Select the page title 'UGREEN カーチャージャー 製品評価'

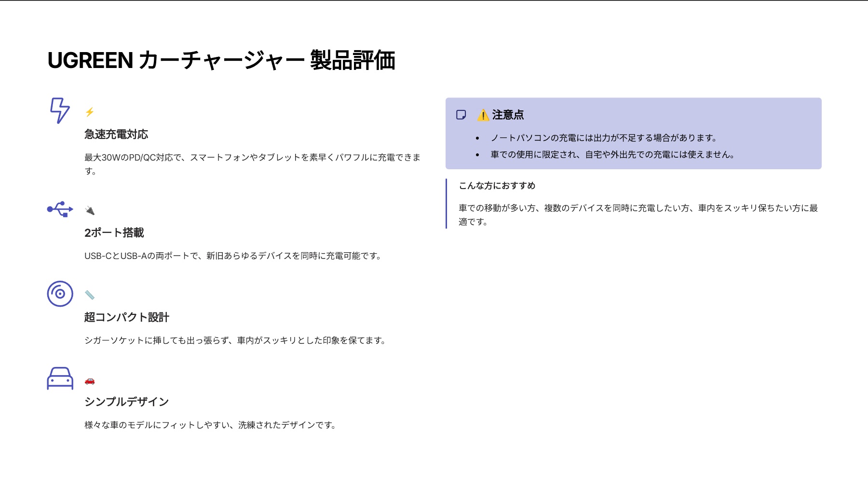[x=221, y=61]
